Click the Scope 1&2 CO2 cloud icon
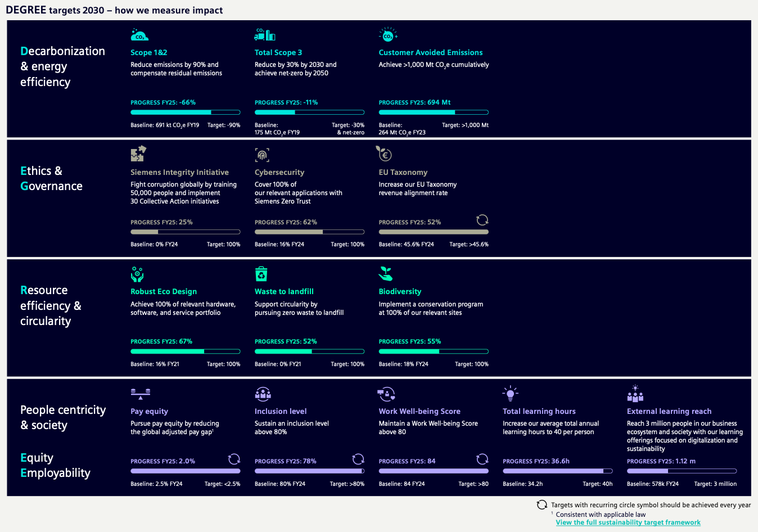Screen dimensions: 758x532 [x=139, y=35]
